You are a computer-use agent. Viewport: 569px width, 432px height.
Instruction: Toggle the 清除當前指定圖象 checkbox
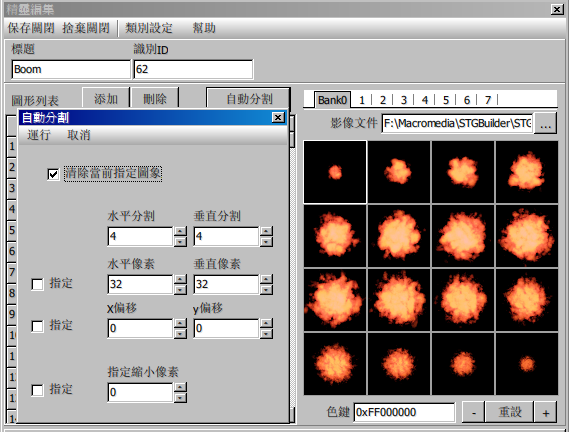click(x=53, y=174)
